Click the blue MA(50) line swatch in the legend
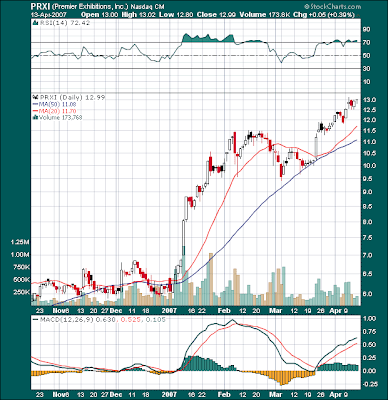Viewport: 388px width, 400px height. tap(35, 104)
